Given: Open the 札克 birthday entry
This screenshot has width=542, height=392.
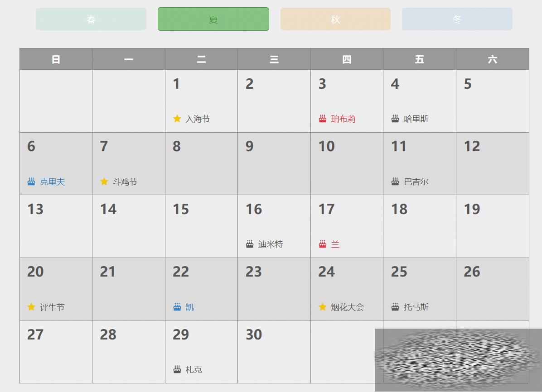Looking at the screenshot, I should pyautogui.click(x=194, y=370).
